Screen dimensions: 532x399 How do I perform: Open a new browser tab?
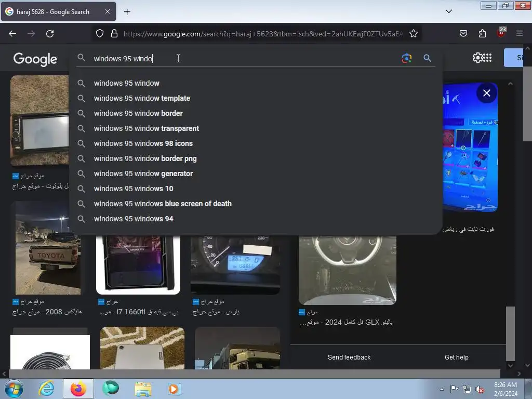(127, 12)
